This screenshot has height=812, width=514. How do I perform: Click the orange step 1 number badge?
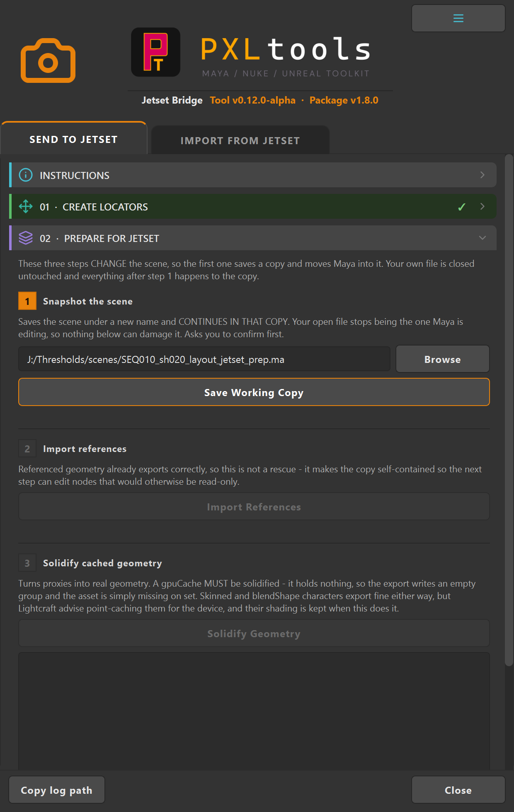click(x=27, y=301)
